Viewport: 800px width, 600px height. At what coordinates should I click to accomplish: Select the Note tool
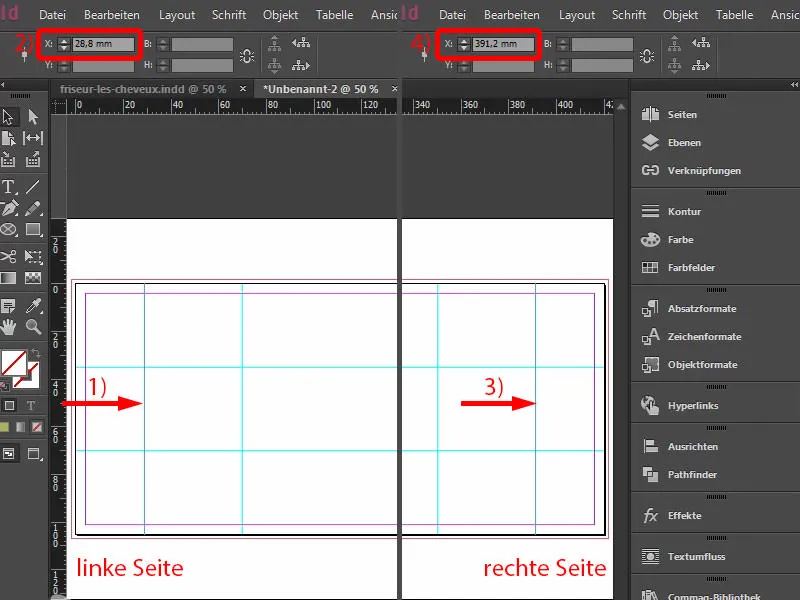tap(8, 306)
